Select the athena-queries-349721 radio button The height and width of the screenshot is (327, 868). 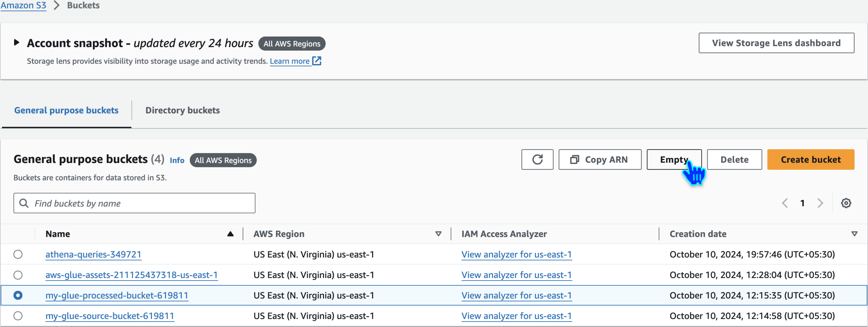18,255
